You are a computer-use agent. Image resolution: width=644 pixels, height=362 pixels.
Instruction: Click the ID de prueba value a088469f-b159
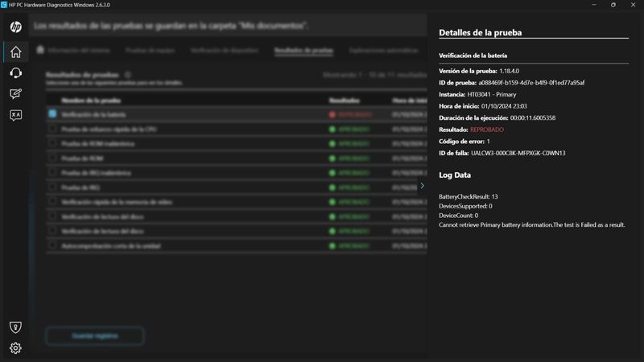pos(531,83)
